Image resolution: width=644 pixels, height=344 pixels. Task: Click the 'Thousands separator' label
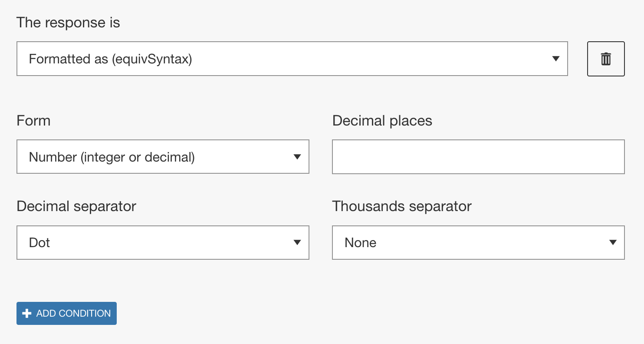pos(401,206)
